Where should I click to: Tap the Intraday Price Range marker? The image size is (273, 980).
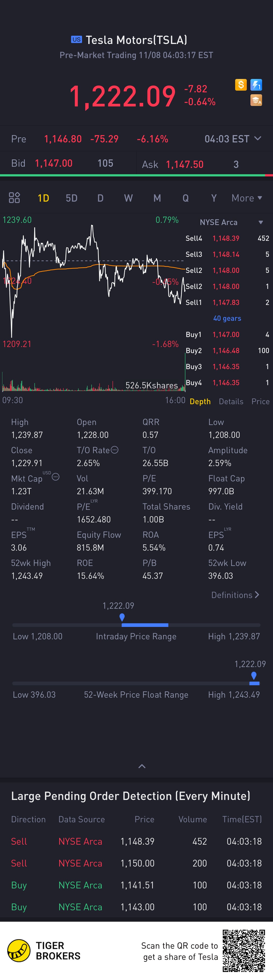click(x=122, y=617)
